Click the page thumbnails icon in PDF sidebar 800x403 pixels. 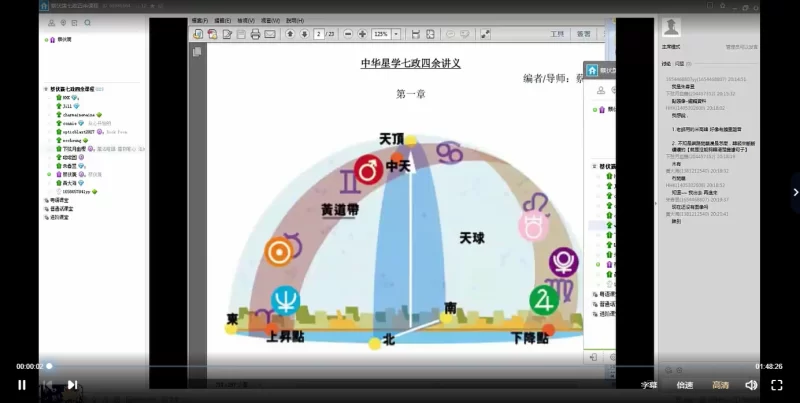tap(197, 51)
